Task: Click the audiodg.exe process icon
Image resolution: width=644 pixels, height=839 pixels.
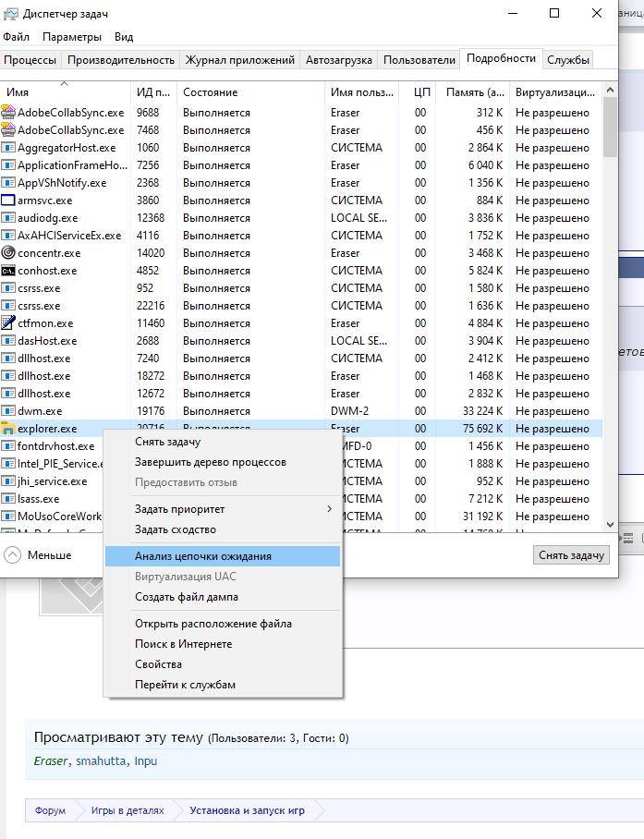Action: 8,218
